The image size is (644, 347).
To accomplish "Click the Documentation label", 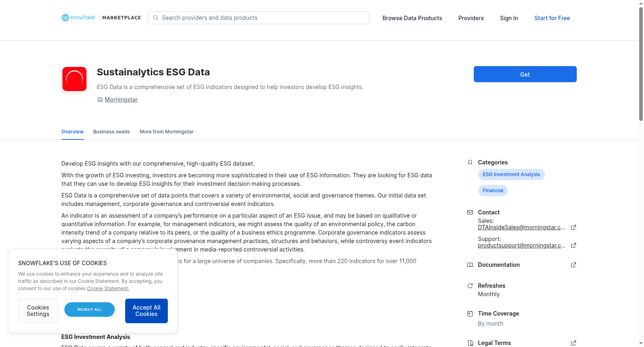I will (x=499, y=265).
